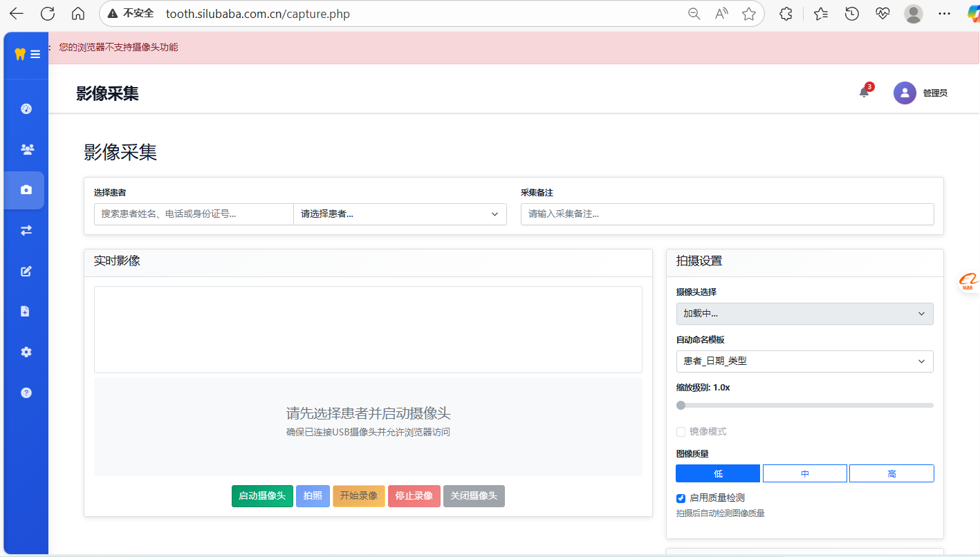The width and height of the screenshot is (980, 557).
Task: Click the exchange arrows icon in sidebar
Action: pyautogui.click(x=26, y=230)
